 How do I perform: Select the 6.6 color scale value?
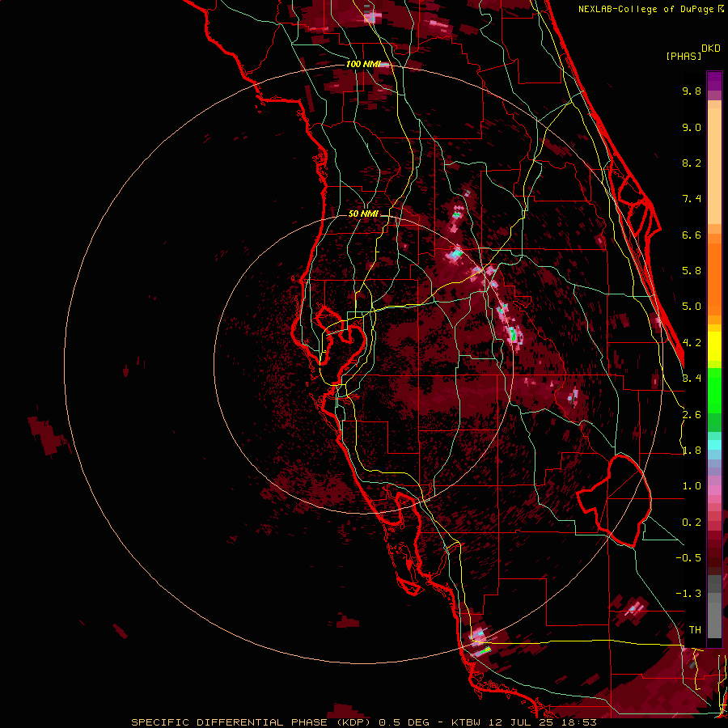692,235
